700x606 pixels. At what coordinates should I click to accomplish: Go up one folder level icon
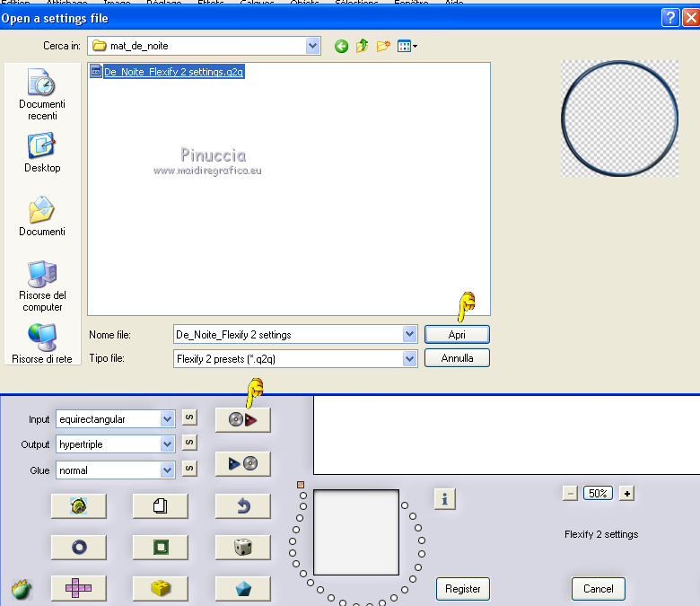pos(362,46)
